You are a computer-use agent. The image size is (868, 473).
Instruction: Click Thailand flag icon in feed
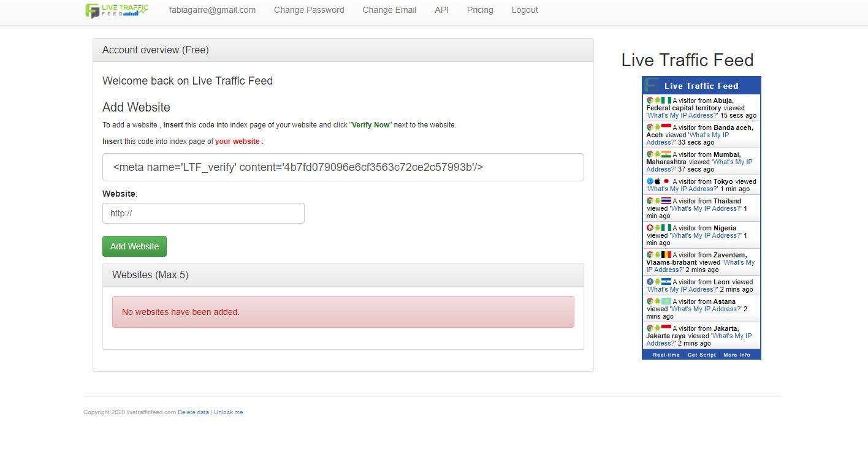(x=666, y=200)
